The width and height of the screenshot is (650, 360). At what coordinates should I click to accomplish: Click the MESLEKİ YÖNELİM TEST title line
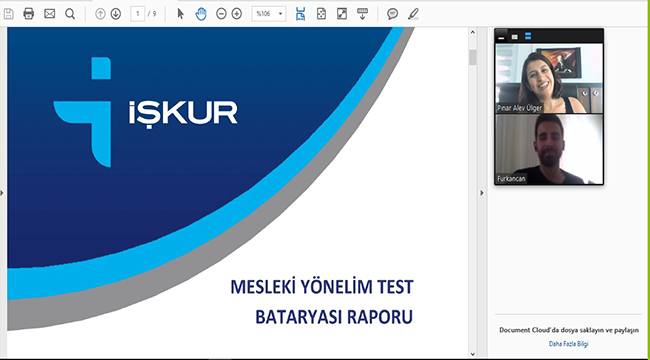pos(322,287)
